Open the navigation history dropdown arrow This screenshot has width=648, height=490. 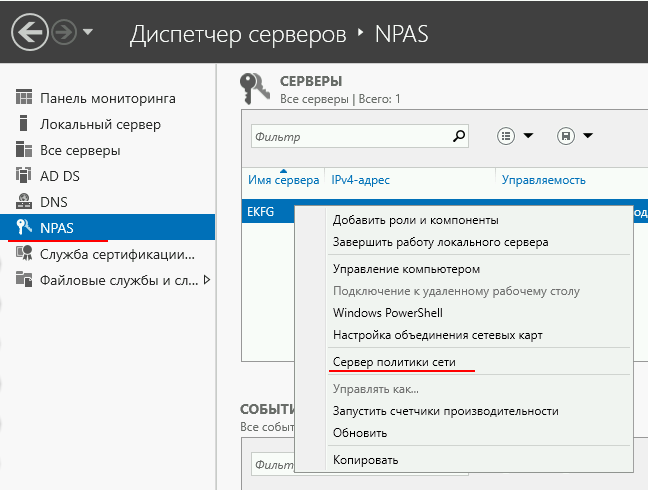[x=88, y=32]
